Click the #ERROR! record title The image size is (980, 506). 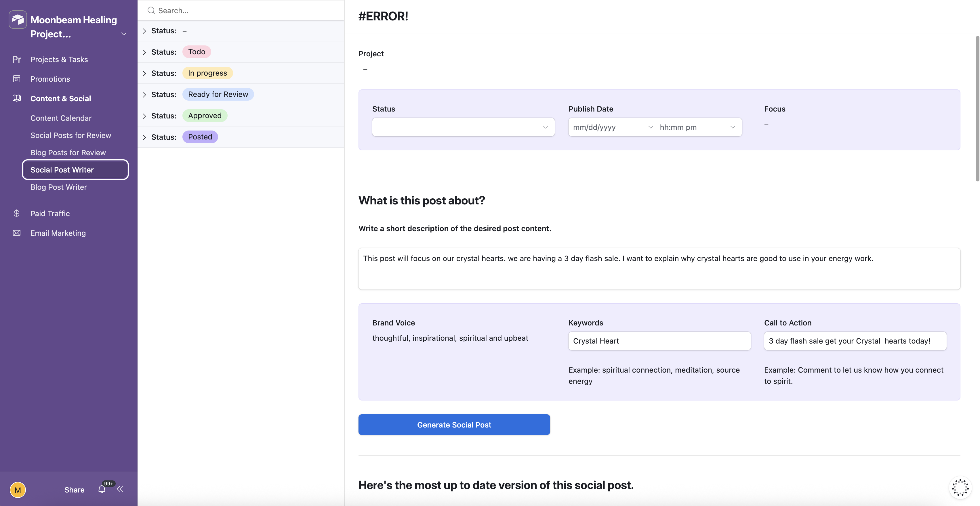click(x=383, y=16)
